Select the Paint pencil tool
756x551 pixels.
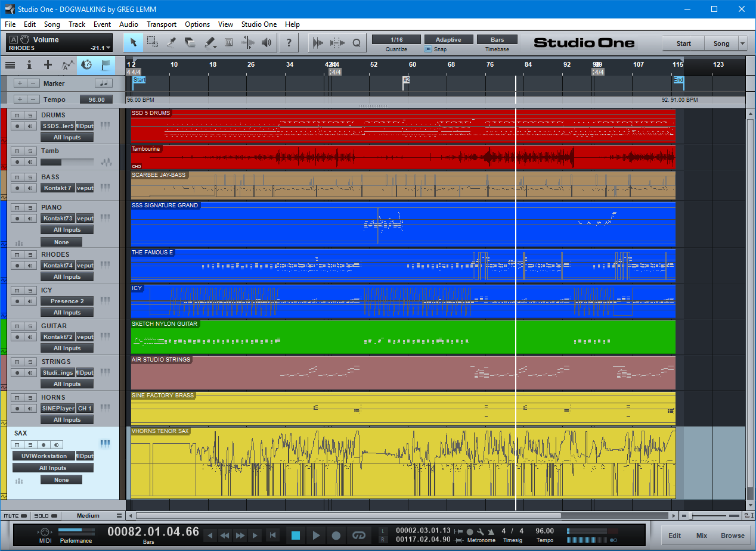(x=209, y=42)
